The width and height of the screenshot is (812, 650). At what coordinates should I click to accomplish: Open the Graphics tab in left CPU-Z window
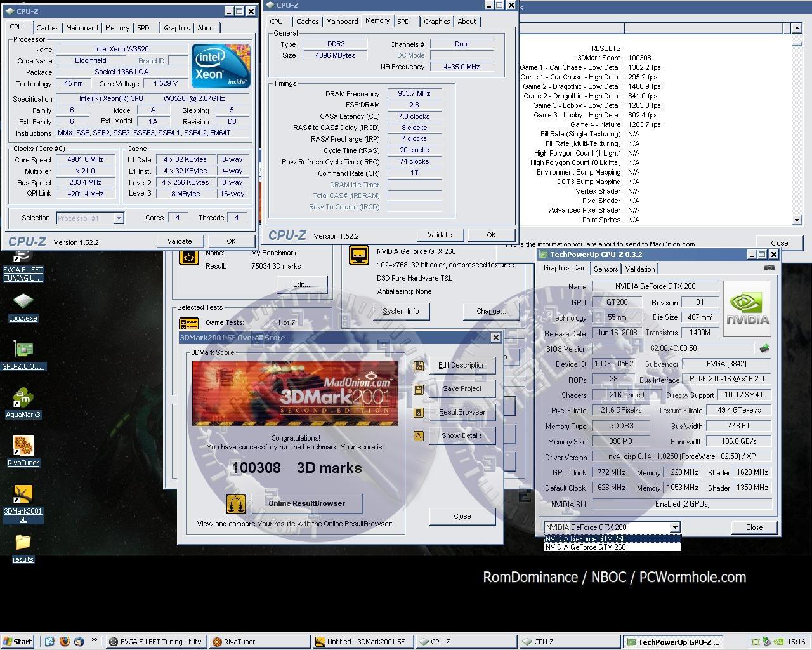(x=176, y=28)
